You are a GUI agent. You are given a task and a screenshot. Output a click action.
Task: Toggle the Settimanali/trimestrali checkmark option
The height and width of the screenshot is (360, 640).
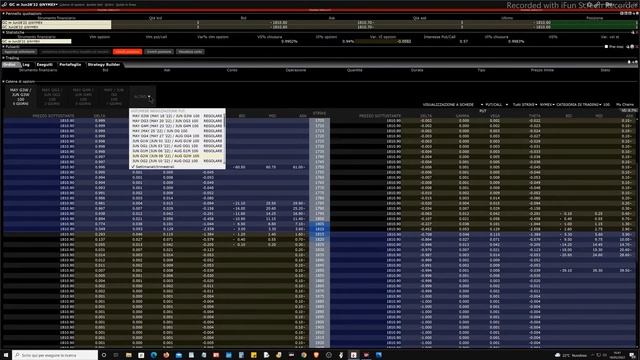point(153,167)
